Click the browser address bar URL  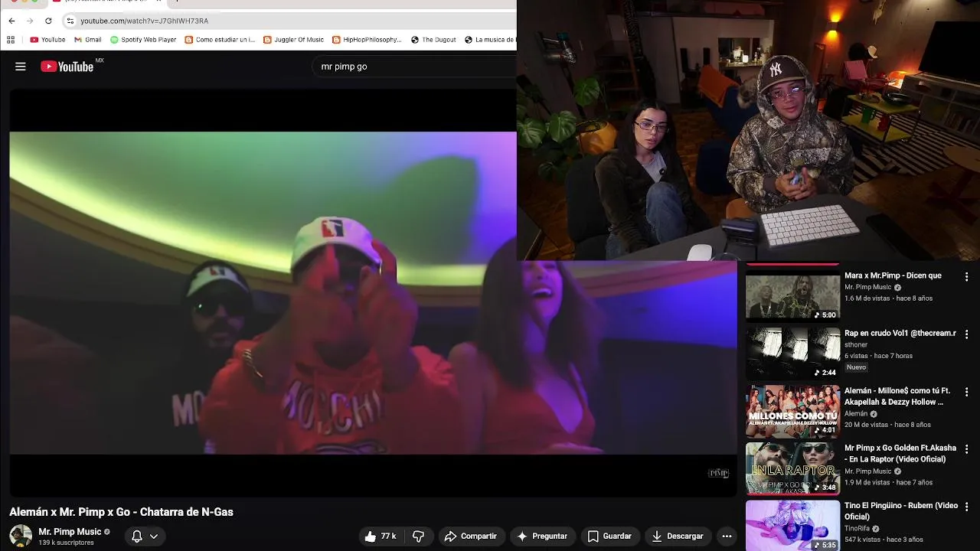point(144,21)
